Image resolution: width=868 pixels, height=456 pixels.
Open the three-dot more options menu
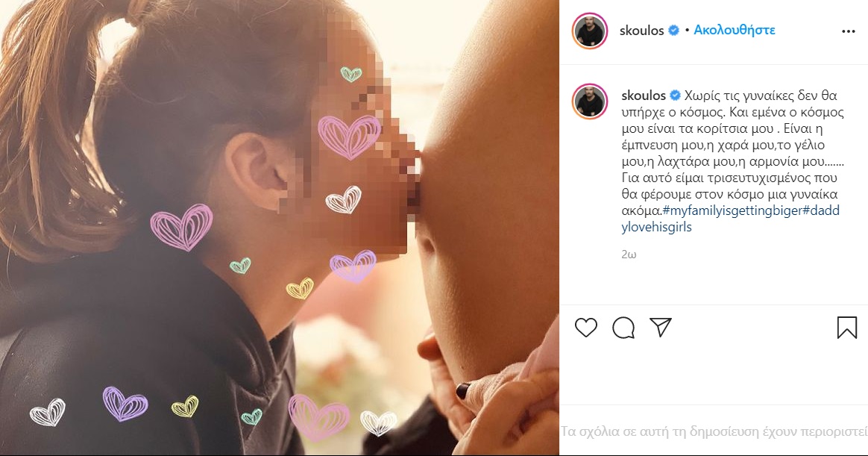pyautogui.click(x=848, y=31)
